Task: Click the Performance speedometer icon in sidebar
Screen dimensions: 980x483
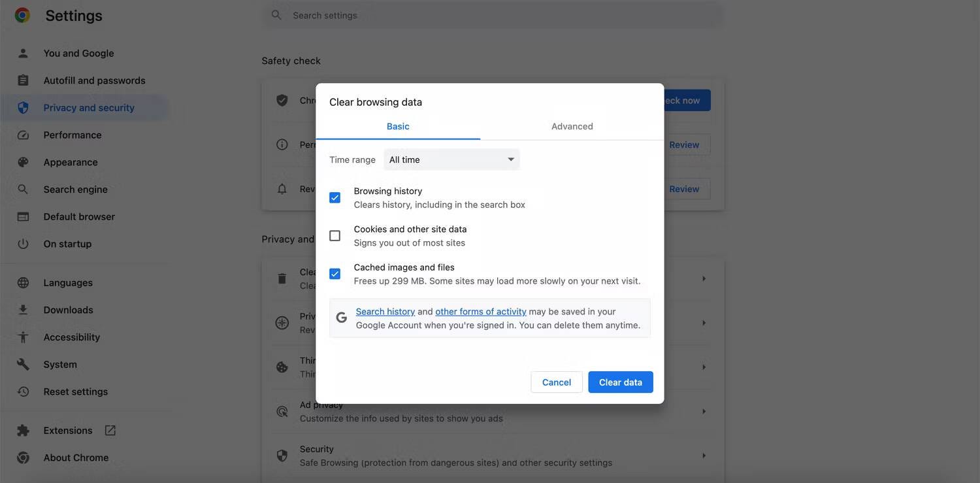Action: pyautogui.click(x=23, y=135)
